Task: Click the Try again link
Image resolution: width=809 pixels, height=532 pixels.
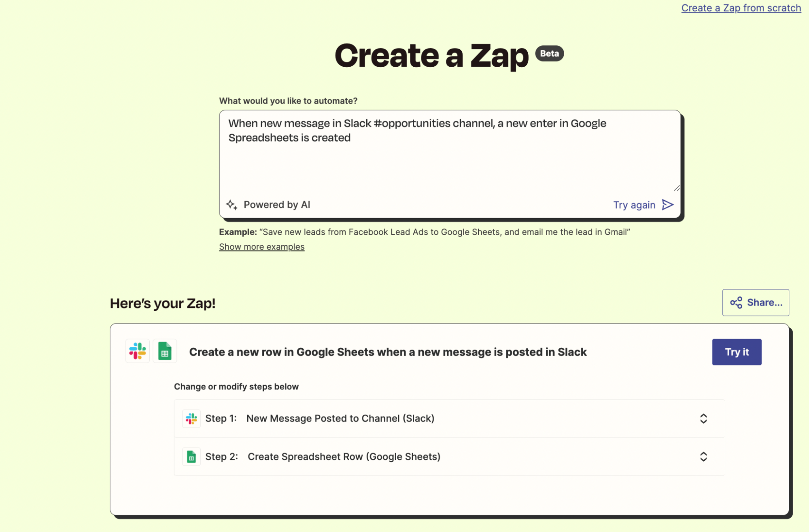Action: [634, 205]
